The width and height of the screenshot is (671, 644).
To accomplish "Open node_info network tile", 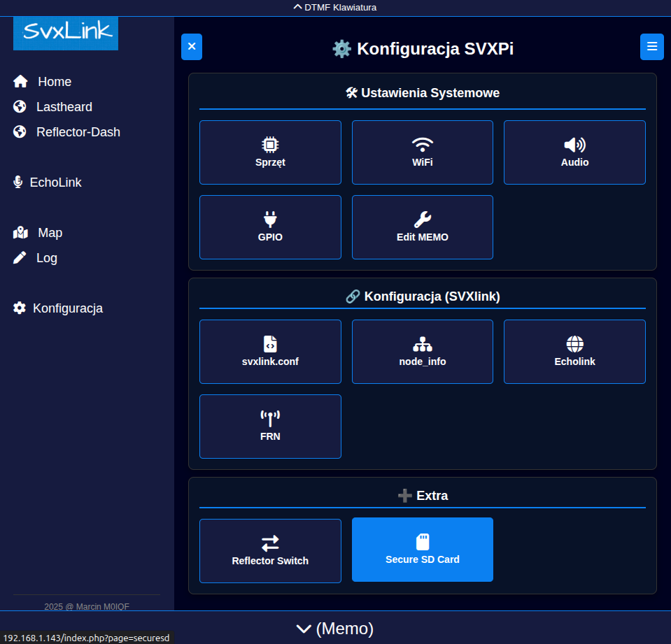I will (x=422, y=352).
